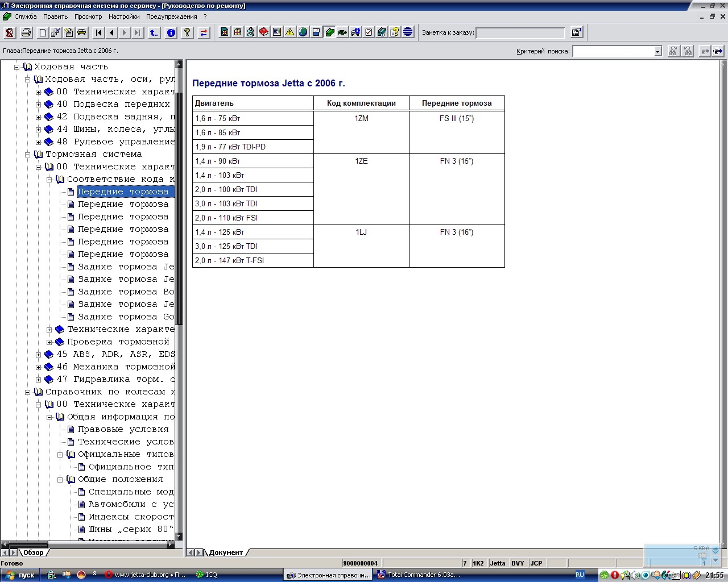This screenshot has height=582, width=728.
Task: Collapse the Соответствие кода node
Action: [x=49, y=179]
